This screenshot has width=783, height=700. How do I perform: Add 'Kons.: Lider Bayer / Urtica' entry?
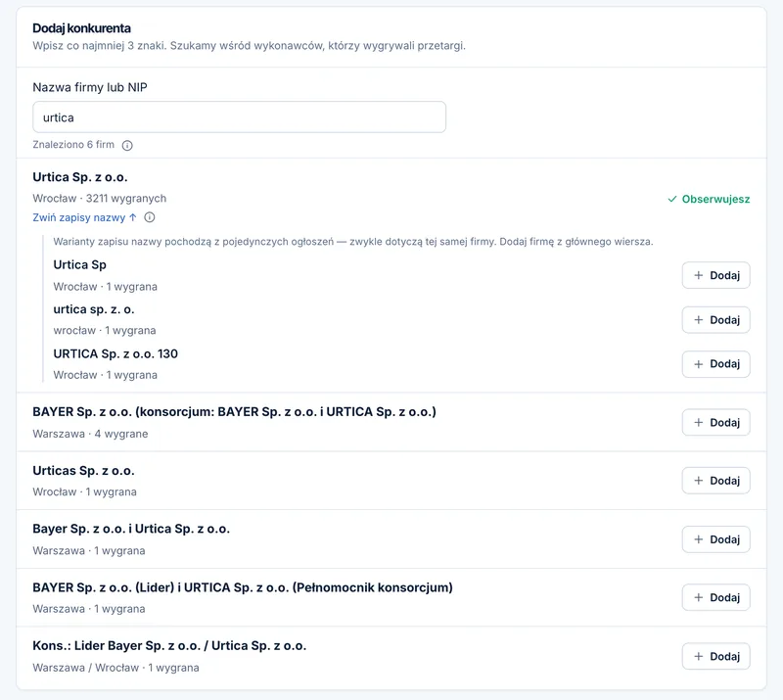[x=715, y=656]
